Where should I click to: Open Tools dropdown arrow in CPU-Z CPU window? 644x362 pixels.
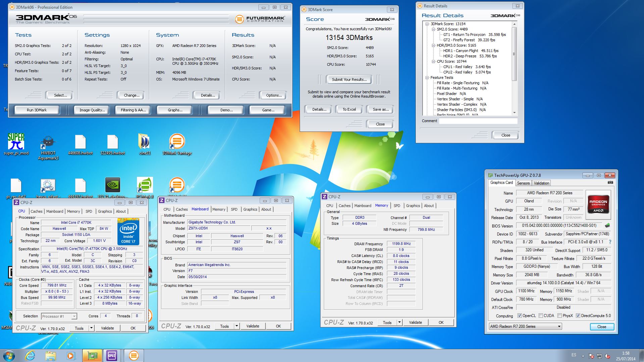91,328
